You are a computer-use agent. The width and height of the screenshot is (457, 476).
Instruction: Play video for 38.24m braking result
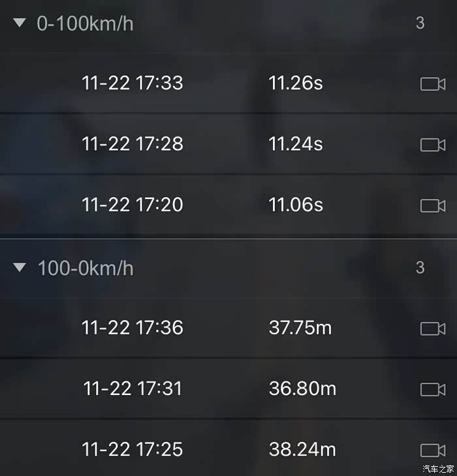tap(432, 450)
